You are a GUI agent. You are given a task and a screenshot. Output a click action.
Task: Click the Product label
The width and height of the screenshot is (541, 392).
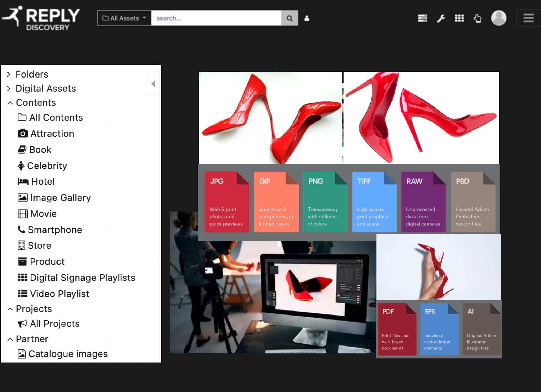[47, 262]
